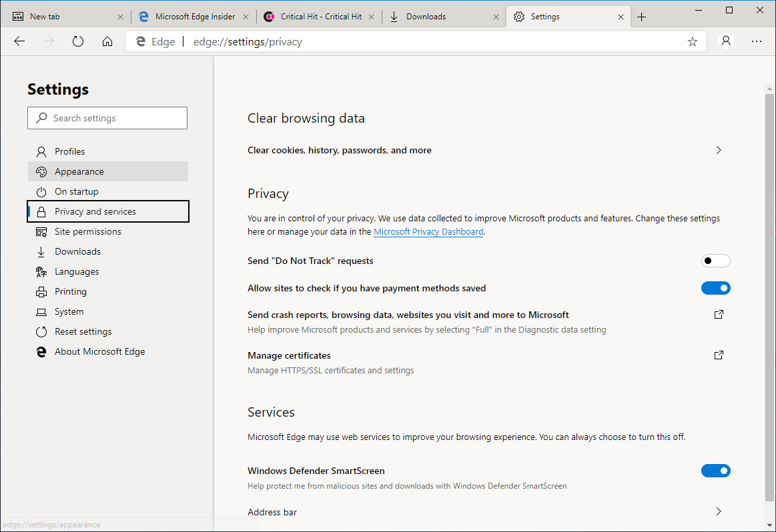
Task: Open Microsoft Privacy Dashboard link
Action: [428, 232]
